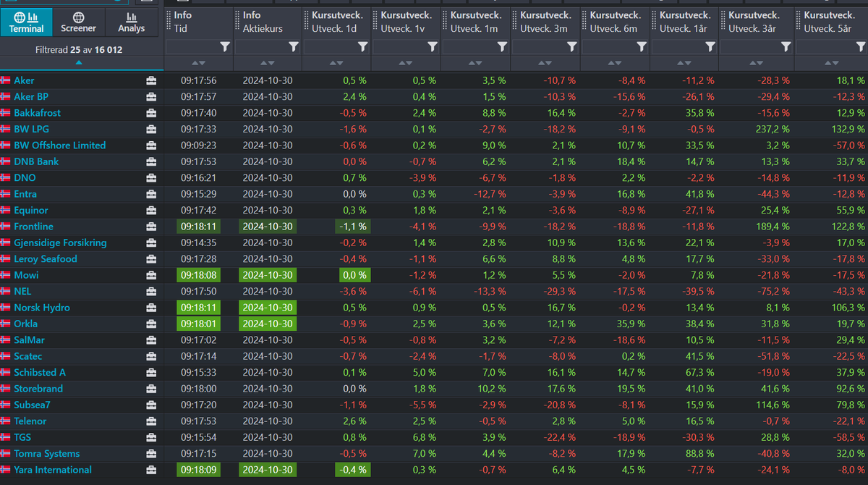The width and height of the screenshot is (868, 485).
Task: Click the briefcase icon in the Telenor row
Action: click(x=151, y=421)
